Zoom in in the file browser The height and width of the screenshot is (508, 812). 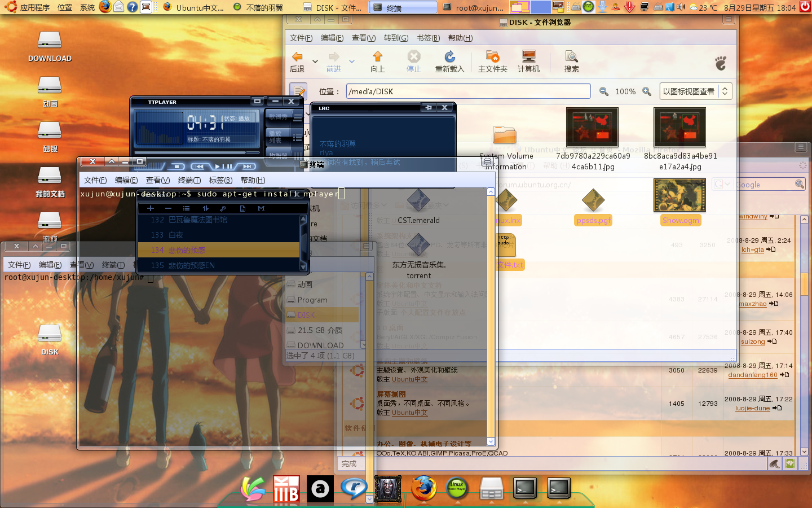pyautogui.click(x=647, y=91)
